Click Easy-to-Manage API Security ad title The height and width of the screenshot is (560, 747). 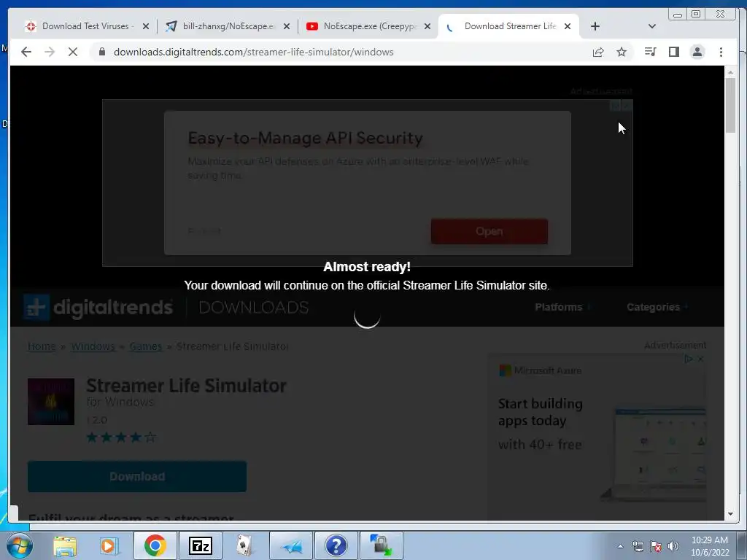[306, 138]
